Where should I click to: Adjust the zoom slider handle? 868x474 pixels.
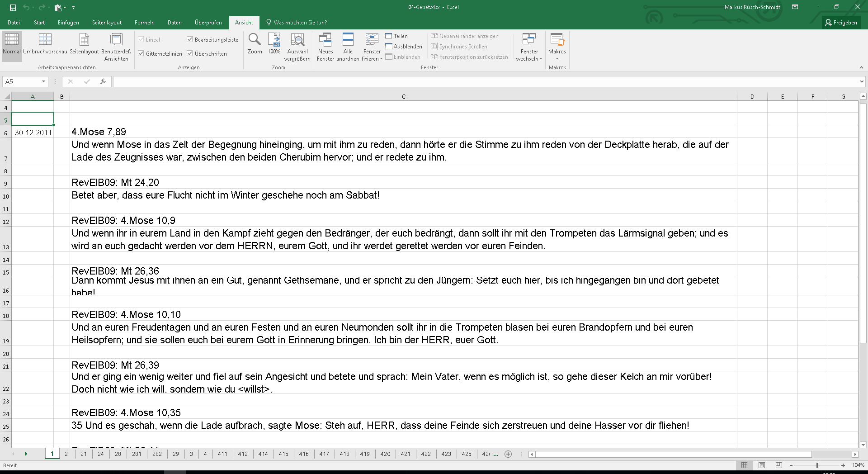point(817,465)
